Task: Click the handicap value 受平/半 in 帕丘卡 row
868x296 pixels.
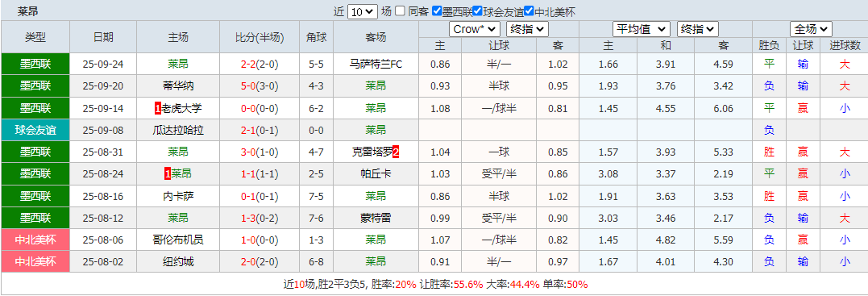Action: pos(499,174)
